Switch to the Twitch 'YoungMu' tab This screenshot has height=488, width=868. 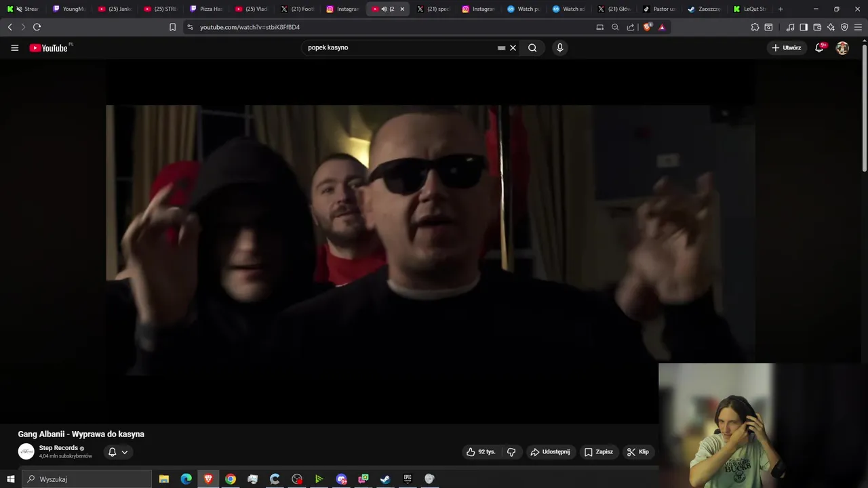tap(69, 9)
